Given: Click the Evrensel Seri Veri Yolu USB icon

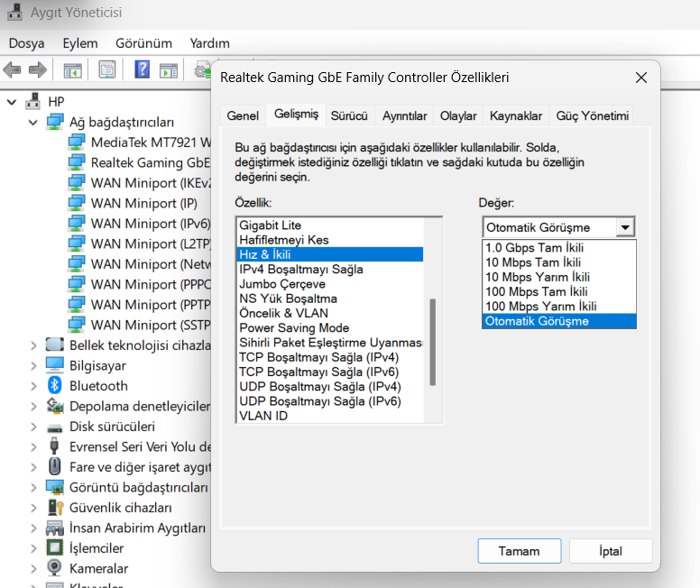Looking at the screenshot, I should [x=54, y=446].
